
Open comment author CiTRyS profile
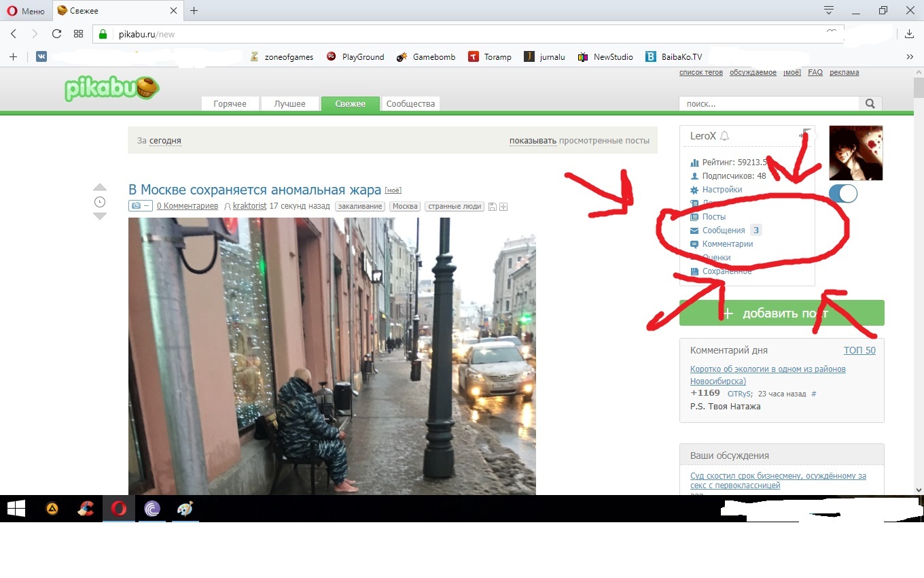(x=740, y=394)
